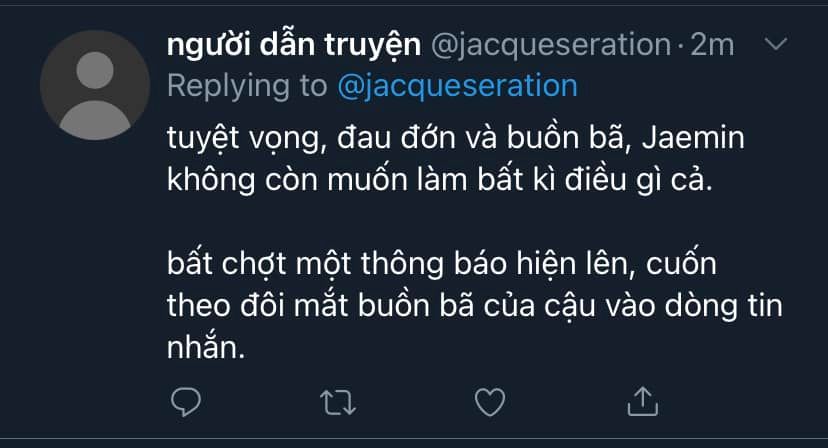
Task: Like the tweet with the heart icon
Action: click(490, 402)
